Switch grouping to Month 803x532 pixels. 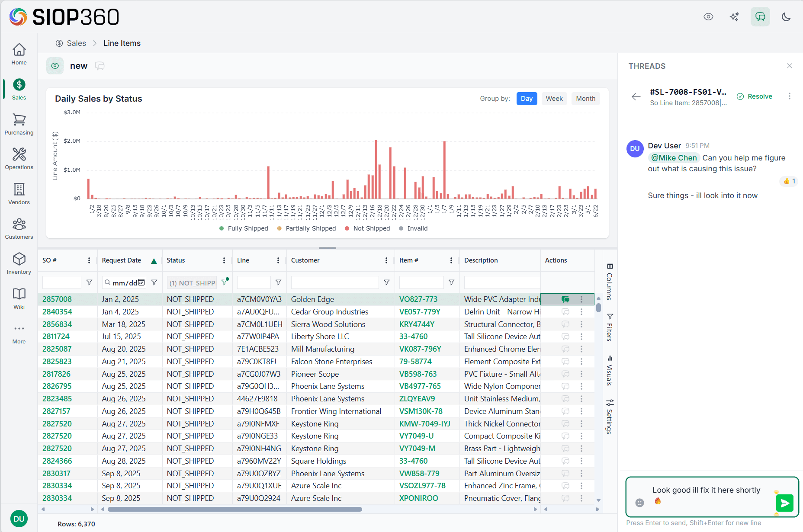click(x=585, y=99)
